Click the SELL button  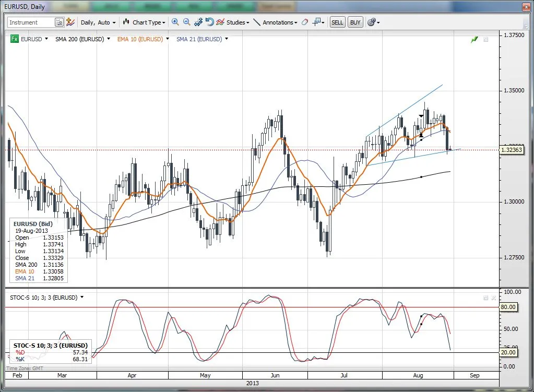(337, 22)
